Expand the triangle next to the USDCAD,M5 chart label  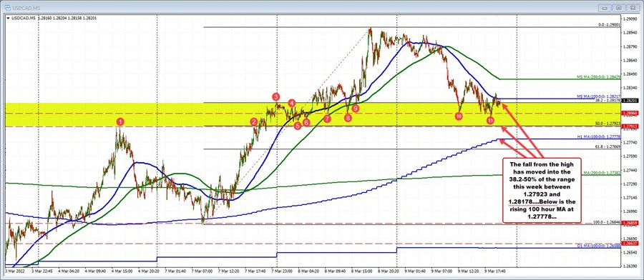[x=8, y=17]
